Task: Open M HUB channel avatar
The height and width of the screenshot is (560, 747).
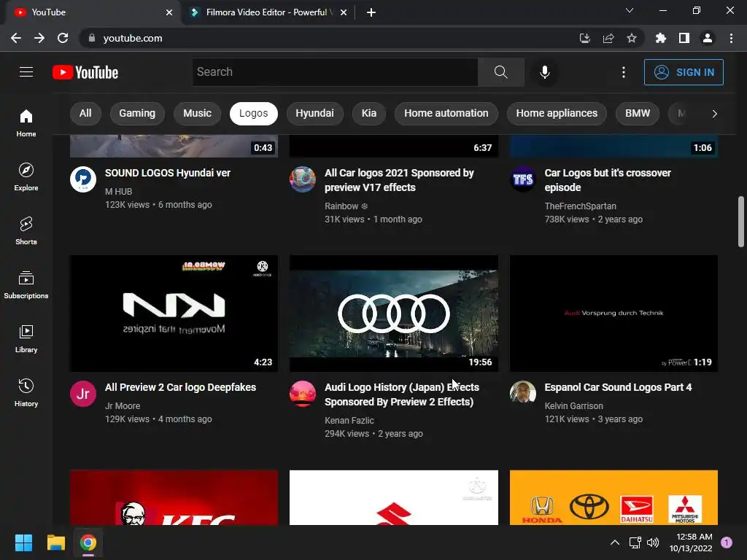Action: tap(83, 179)
